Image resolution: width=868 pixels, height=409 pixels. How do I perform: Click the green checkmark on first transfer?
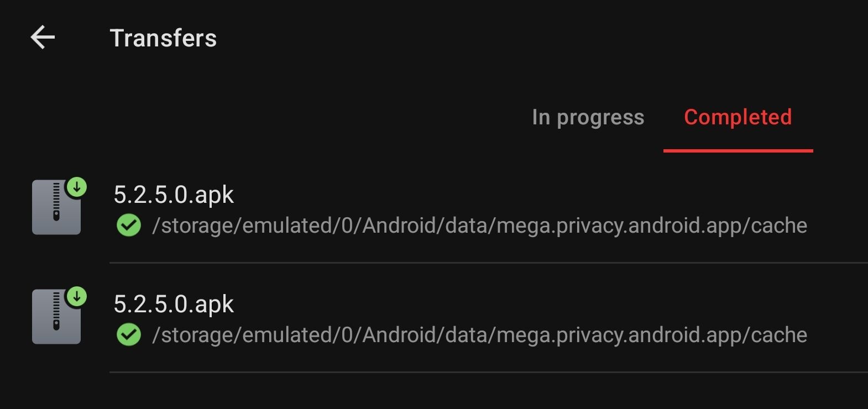[129, 226]
